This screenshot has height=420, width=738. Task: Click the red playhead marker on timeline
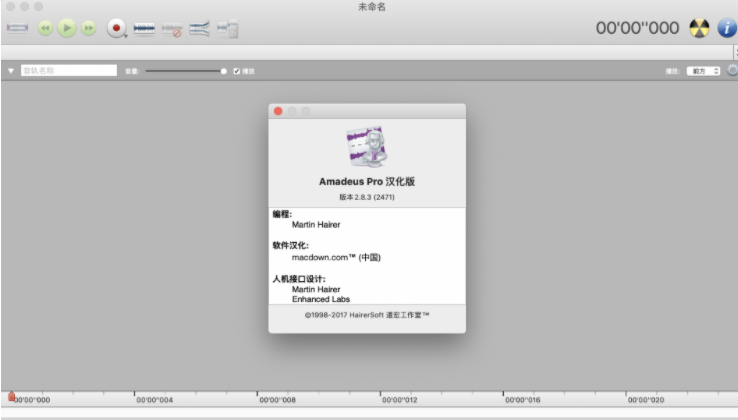point(11,397)
